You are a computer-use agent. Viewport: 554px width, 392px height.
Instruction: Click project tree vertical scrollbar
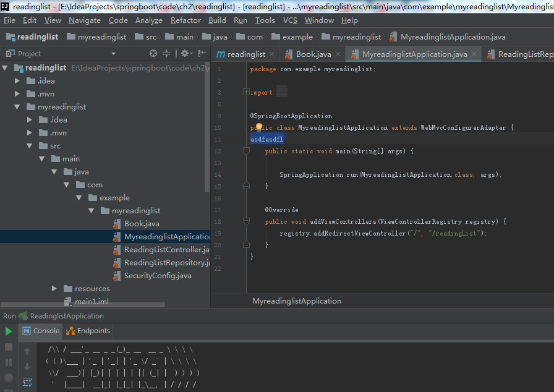click(207, 127)
